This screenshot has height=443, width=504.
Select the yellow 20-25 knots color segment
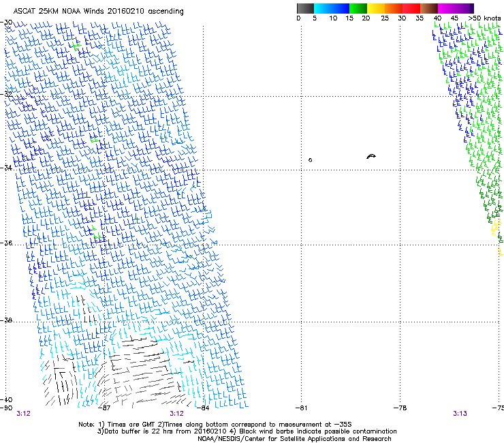tap(376, 8)
